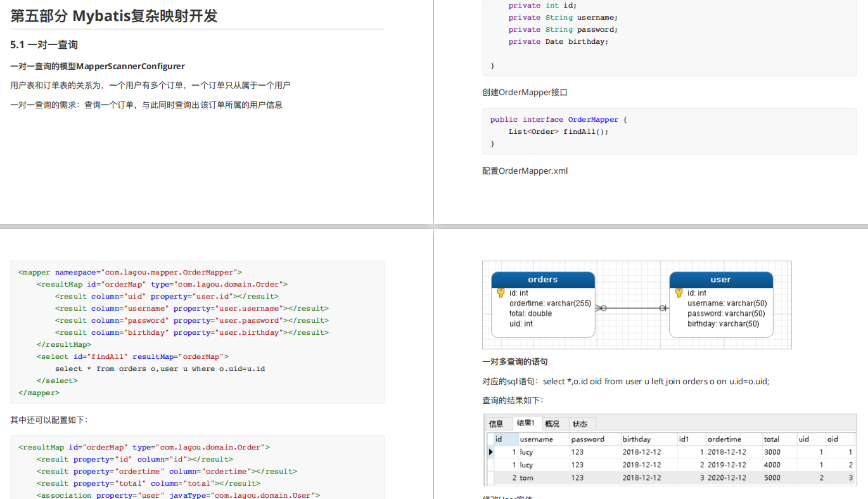Click the oid column header

pyautogui.click(x=841, y=439)
